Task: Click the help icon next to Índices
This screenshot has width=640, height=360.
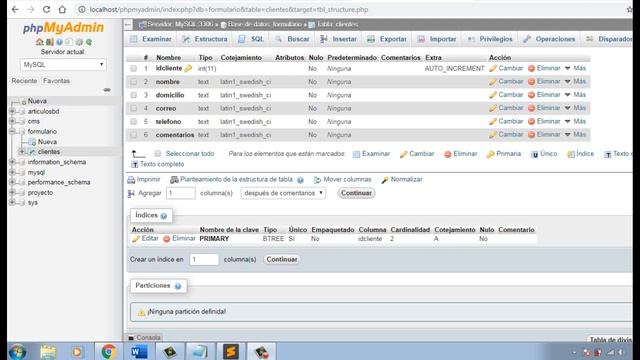Action: click(164, 216)
